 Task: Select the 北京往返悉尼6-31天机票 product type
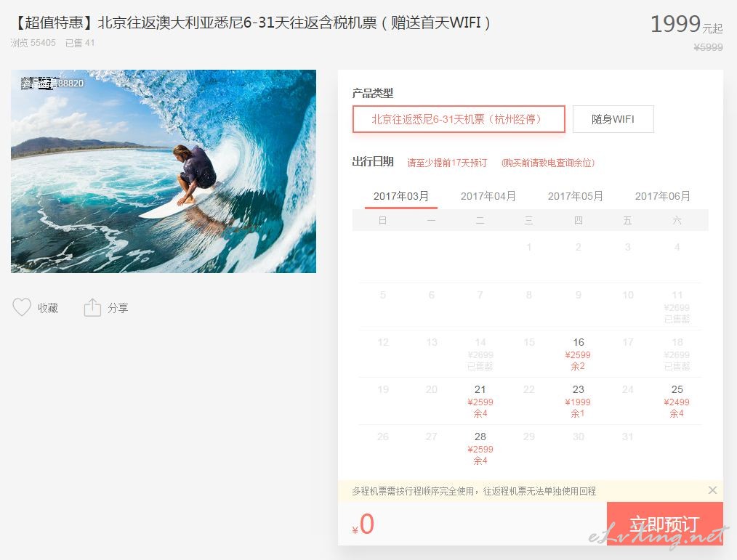[x=459, y=119]
